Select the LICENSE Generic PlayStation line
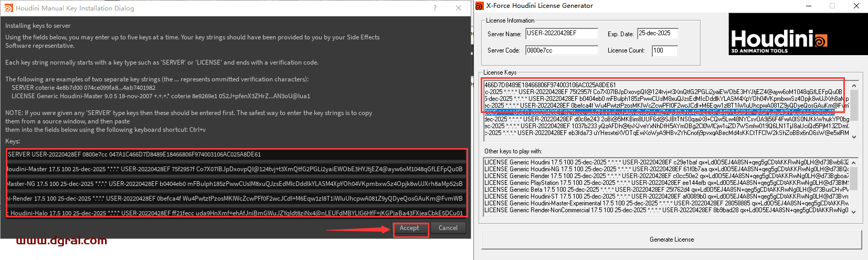Viewport: 868px width, 260px height. 666,183
